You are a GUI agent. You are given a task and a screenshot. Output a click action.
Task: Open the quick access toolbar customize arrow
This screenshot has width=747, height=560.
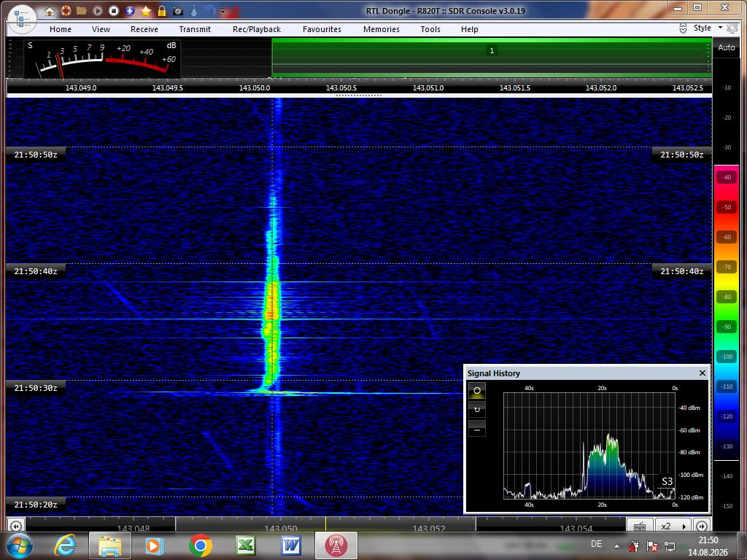click(222, 11)
